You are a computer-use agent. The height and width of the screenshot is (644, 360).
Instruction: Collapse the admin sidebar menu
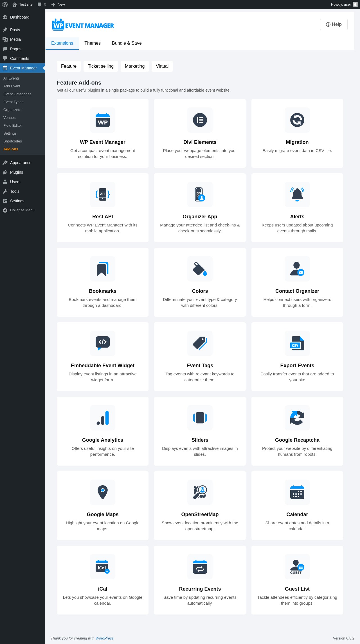click(22, 210)
